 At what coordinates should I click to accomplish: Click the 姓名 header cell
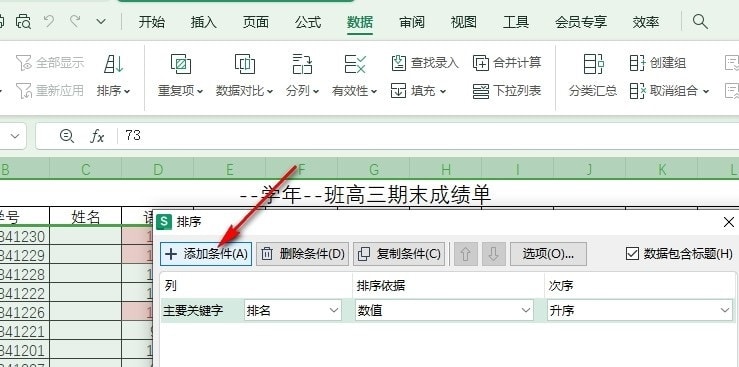pyautogui.click(x=85, y=217)
